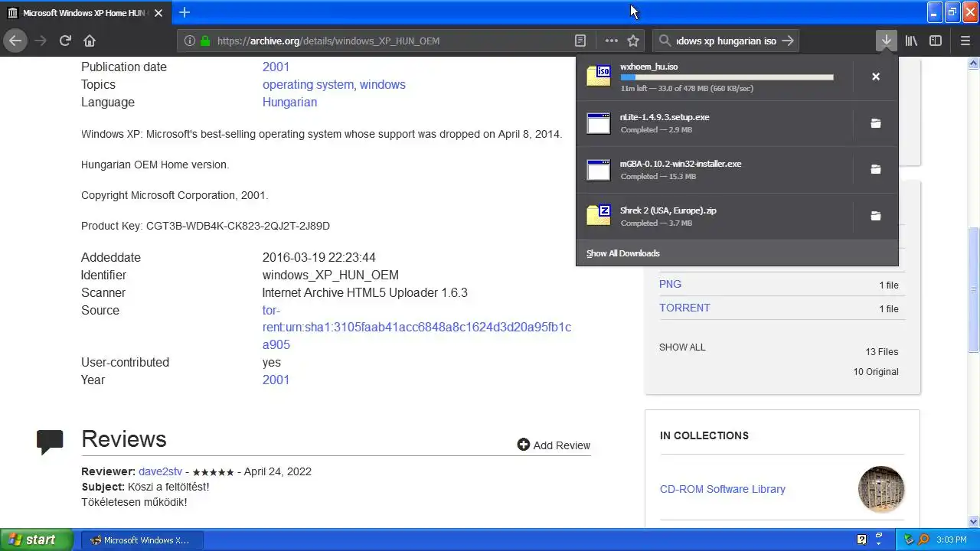Viewport: 980px width, 551px height.
Task: Open the PNG download option
Action: pyautogui.click(x=670, y=284)
